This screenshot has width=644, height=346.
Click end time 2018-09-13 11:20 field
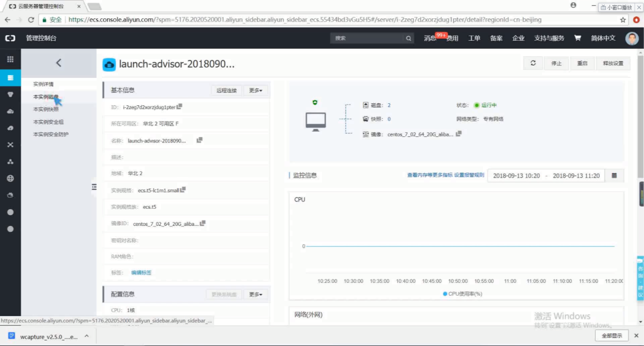coord(576,176)
